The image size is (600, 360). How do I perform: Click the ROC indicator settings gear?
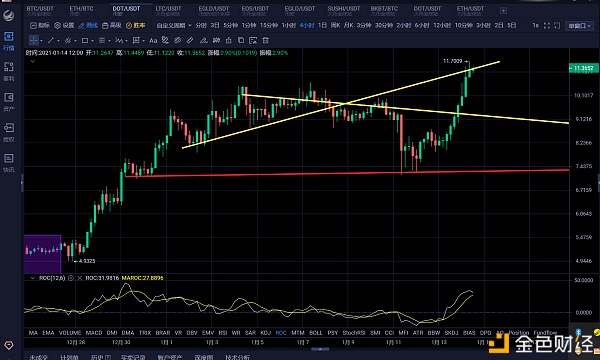click(71, 278)
